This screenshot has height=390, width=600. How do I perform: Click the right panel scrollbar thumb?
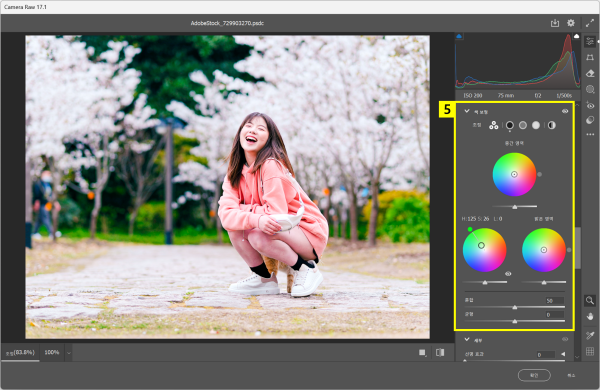(x=578, y=248)
